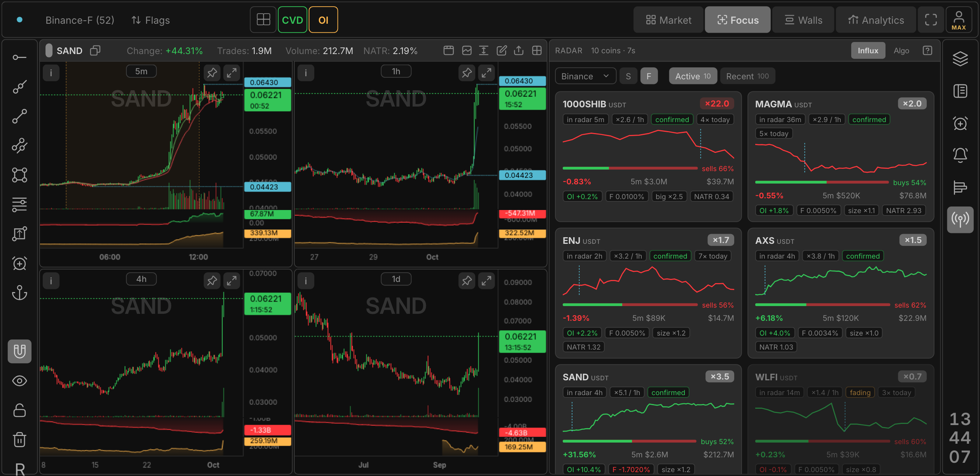Image resolution: width=980 pixels, height=476 pixels.
Task: Select the trend line drawing tool
Action: click(x=19, y=116)
